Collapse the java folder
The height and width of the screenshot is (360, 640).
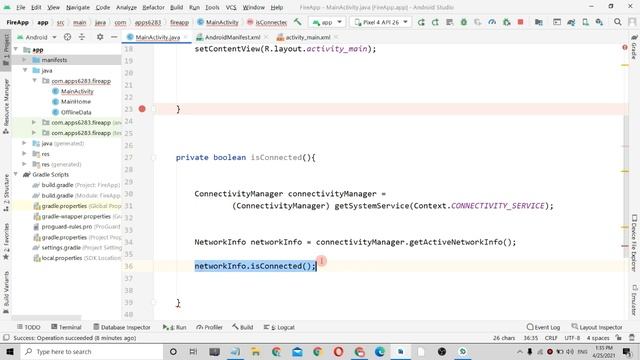coord(25,70)
